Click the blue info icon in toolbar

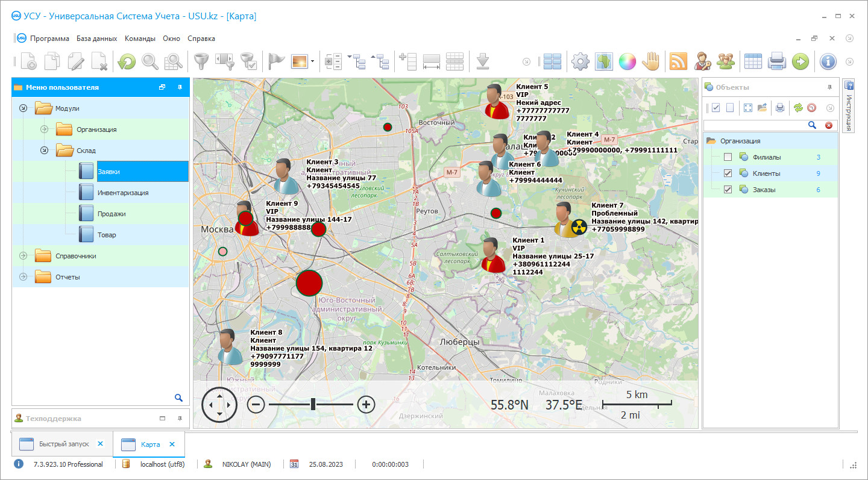[828, 61]
